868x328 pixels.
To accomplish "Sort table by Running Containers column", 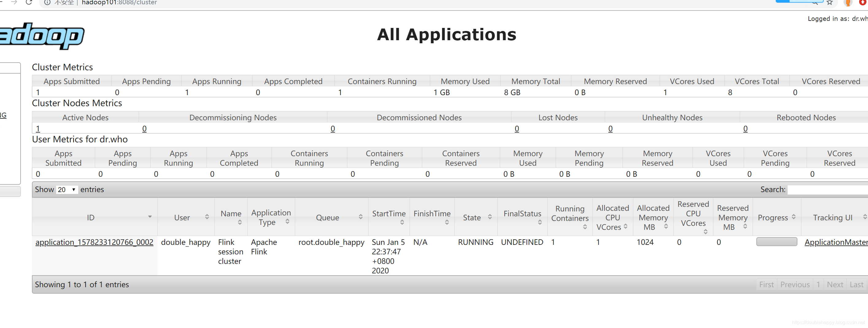I will coord(585,227).
